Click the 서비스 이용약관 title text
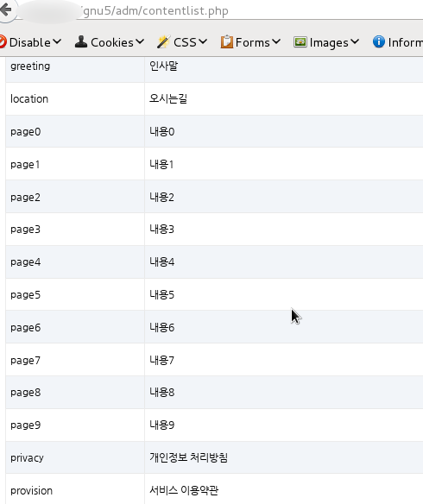Screen dimensions: 423x504 pos(184,490)
